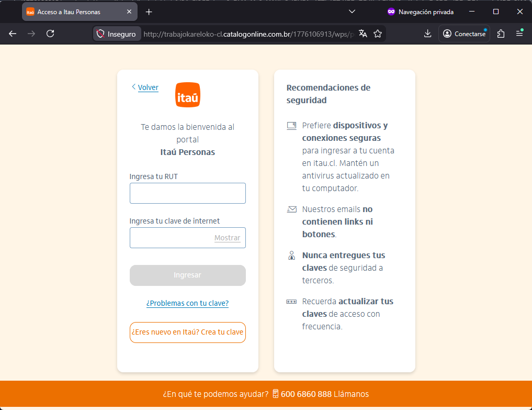Screen dimensions: 532x410
Task: Click the Crea tu clave button
Action: tap(187, 333)
